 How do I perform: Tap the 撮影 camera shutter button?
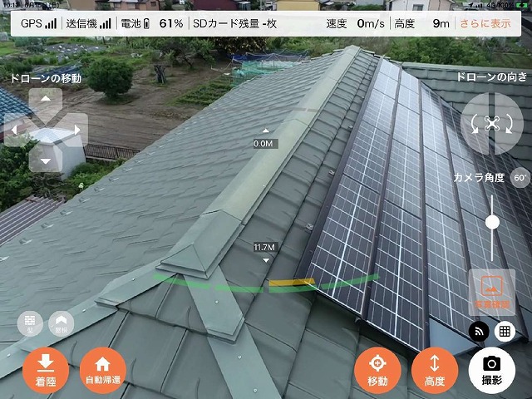point(491,371)
